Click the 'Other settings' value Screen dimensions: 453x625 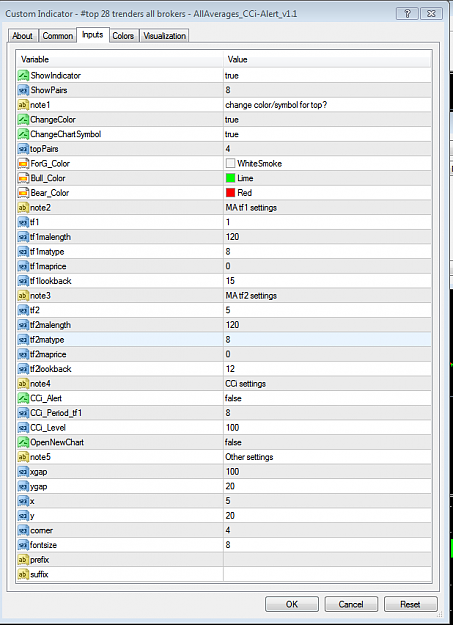pos(249,457)
